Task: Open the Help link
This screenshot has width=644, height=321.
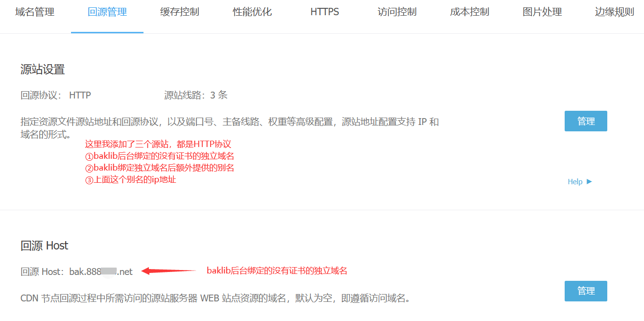Action: pyautogui.click(x=575, y=182)
